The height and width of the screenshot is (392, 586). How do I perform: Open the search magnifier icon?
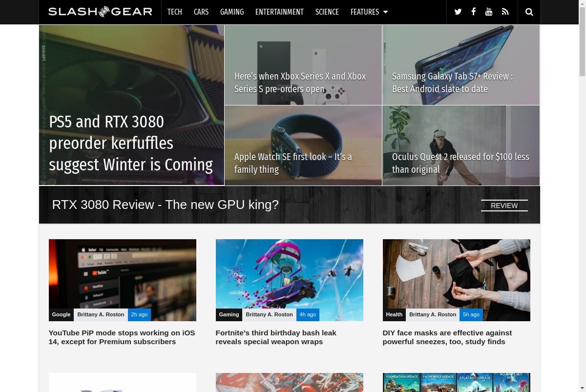point(529,12)
